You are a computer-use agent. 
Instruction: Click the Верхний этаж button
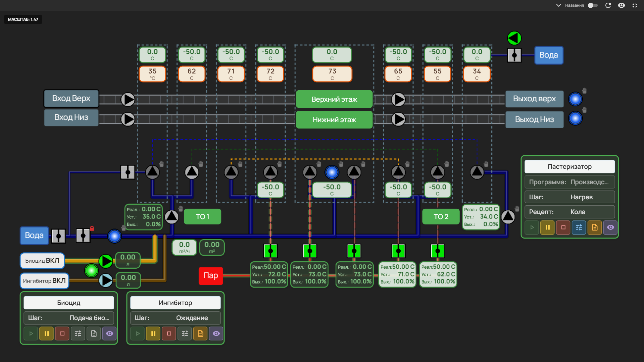click(x=334, y=99)
